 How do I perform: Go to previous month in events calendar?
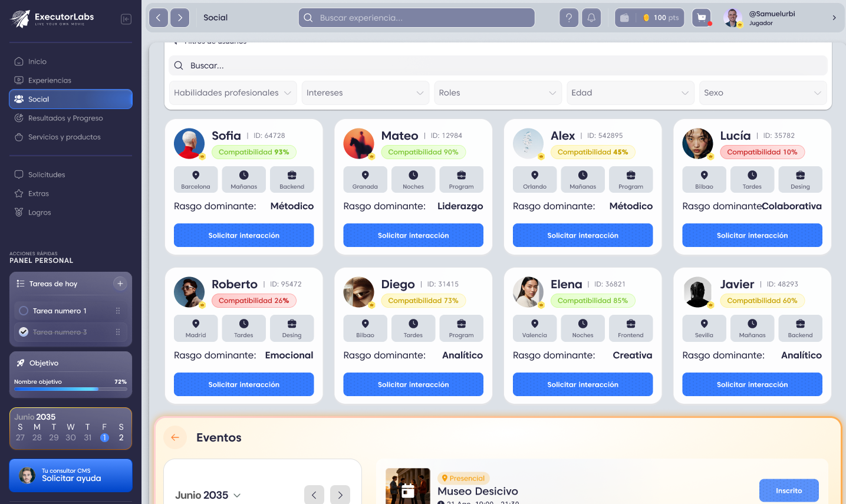pos(314,495)
